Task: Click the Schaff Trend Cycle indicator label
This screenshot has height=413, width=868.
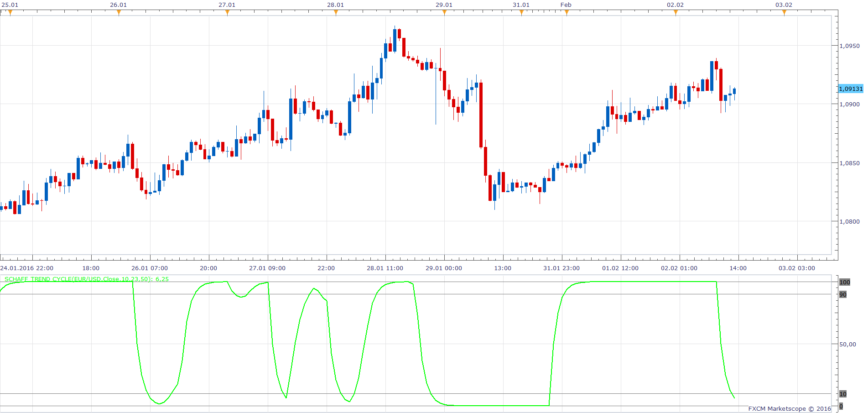Action: click(87, 279)
